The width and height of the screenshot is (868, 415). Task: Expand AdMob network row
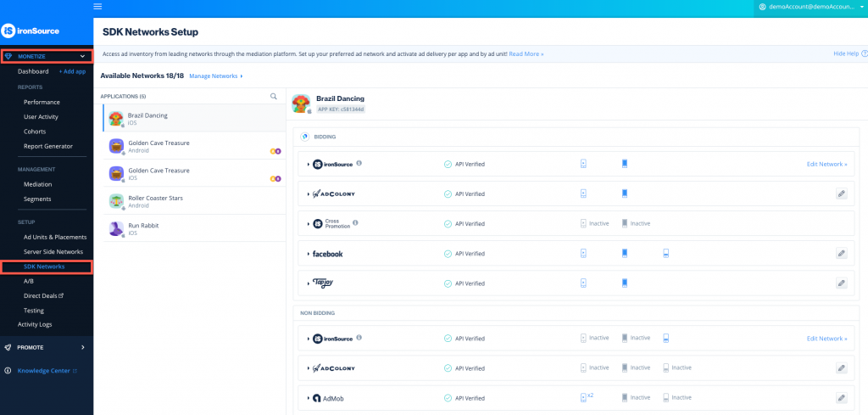pyautogui.click(x=308, y=398)
